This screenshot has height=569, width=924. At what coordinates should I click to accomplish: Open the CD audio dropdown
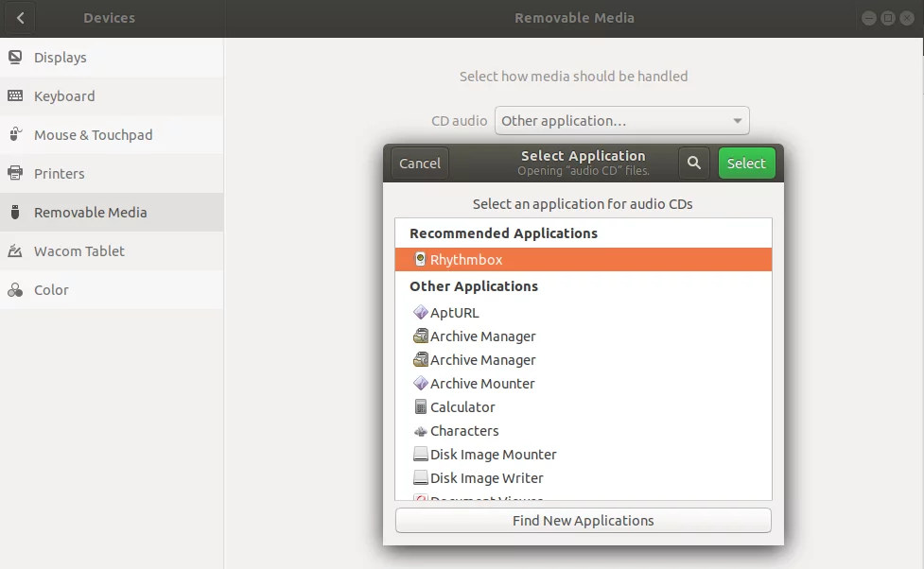tap(621, 121)
